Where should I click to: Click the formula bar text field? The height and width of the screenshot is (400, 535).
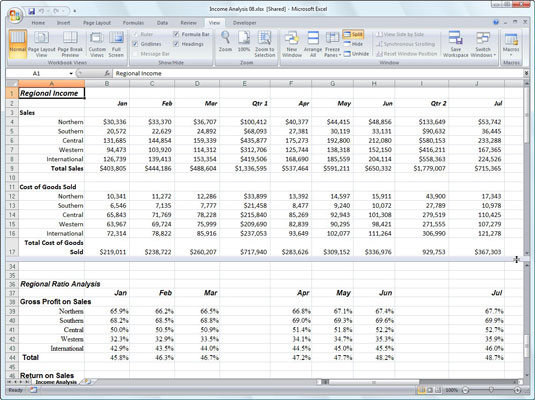[317, 73]
